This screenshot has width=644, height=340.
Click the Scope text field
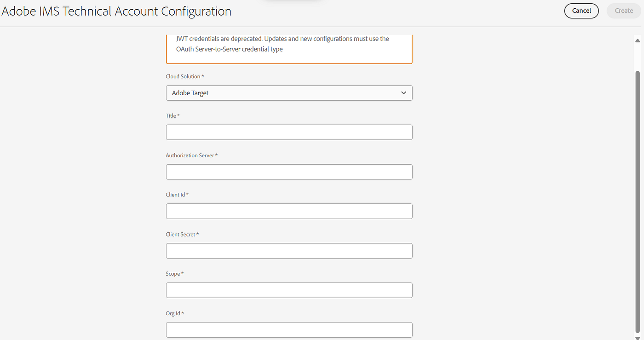pos(289,290)
